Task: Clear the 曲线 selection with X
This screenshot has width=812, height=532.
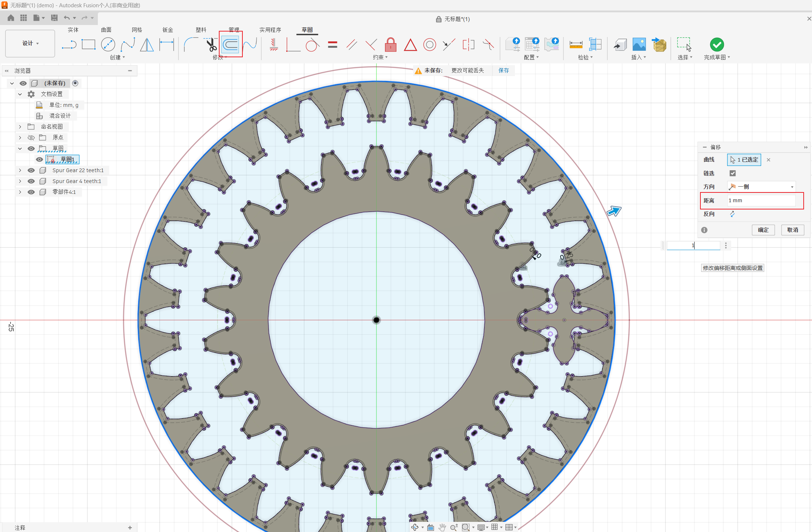Action: tap(769, 160)
